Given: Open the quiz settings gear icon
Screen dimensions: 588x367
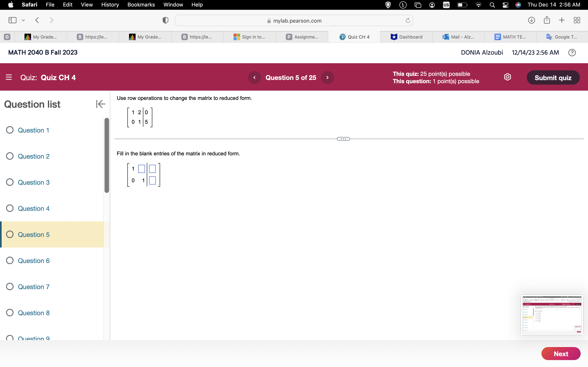Looking at the screenshot, I should pyautogui.click(x=507, y=77).
